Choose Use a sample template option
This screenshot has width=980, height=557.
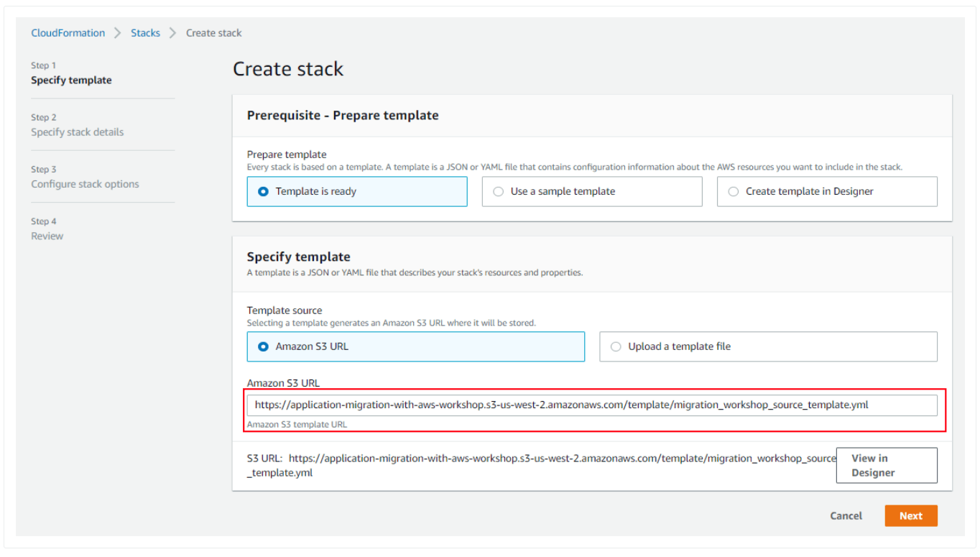592,192
